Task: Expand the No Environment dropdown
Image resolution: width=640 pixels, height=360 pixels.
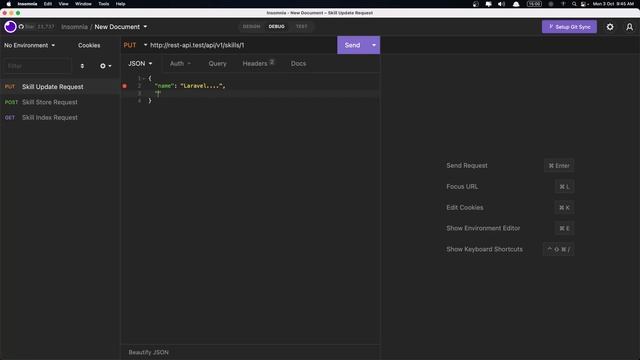Action: pyautogui.click(x=29, y=45)
